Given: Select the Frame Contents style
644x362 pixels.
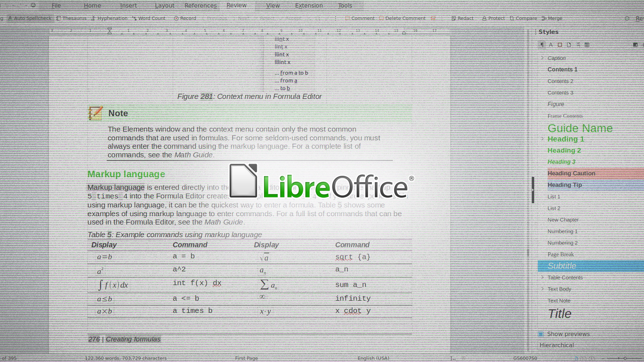Looking at the screenshot, I should click(x=565, y=116).
